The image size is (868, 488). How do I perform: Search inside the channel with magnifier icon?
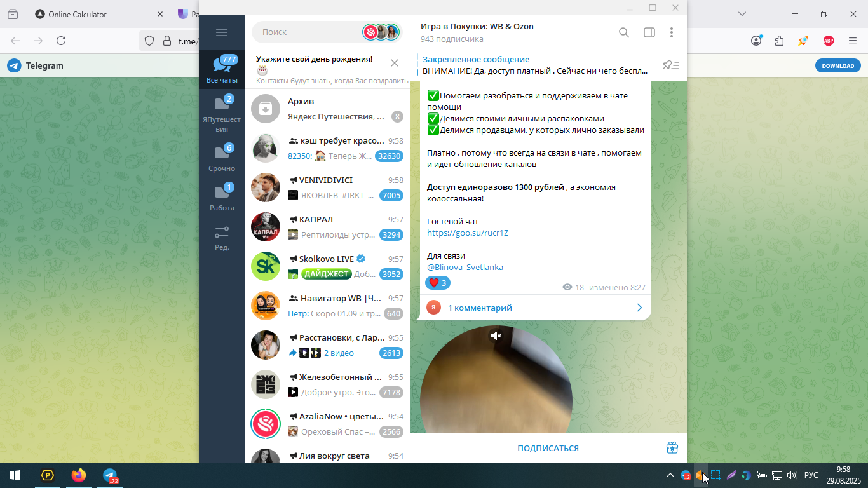click(x=624, y=32)
